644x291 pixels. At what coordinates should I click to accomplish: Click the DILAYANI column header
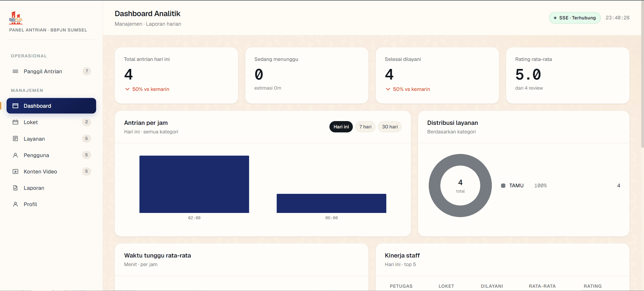pos(492,286)
